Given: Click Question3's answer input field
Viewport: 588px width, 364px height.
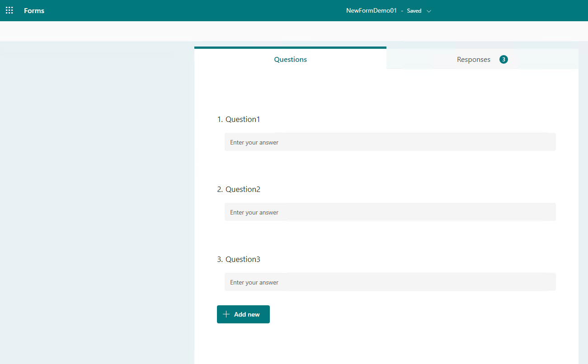Looking at the screenshot, I should tap(390, 282).
